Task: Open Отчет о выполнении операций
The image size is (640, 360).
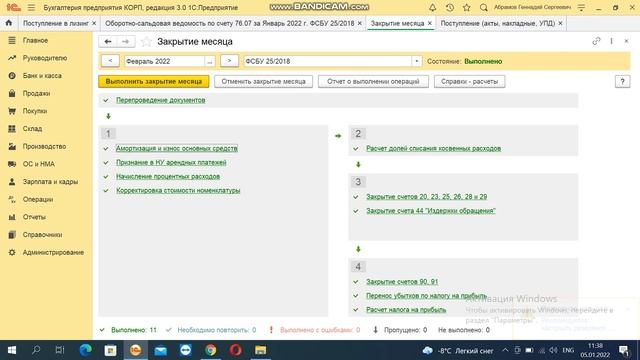Action: [x=373, y=81]
